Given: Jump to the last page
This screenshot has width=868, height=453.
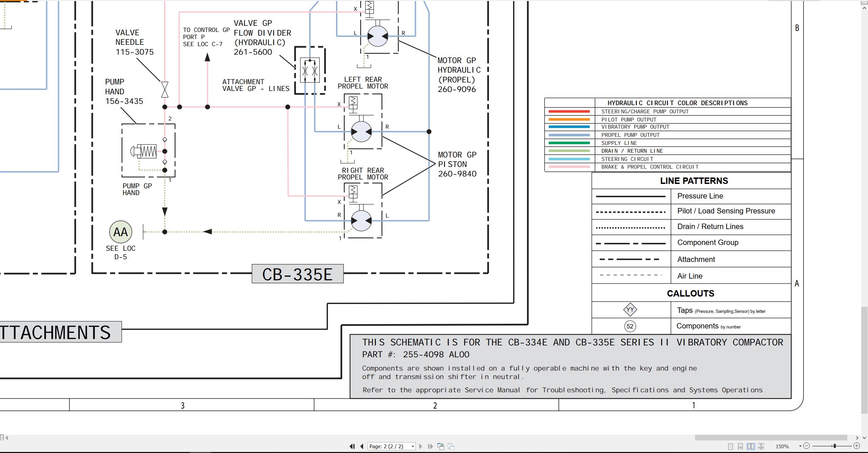Looking at the screenshot, I should tap(430, 447).
